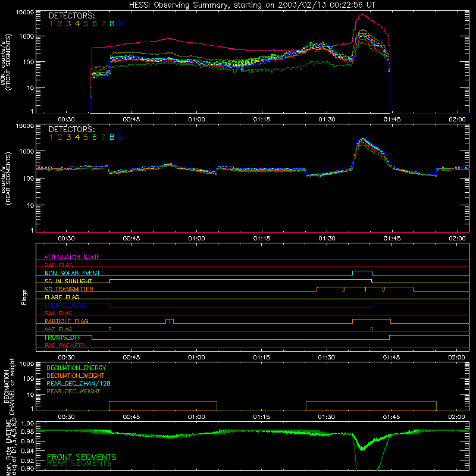Click the PARTICLE_FLAG short pulse near 00:53
The image size is (476, 476).
(x=170, y=321)
